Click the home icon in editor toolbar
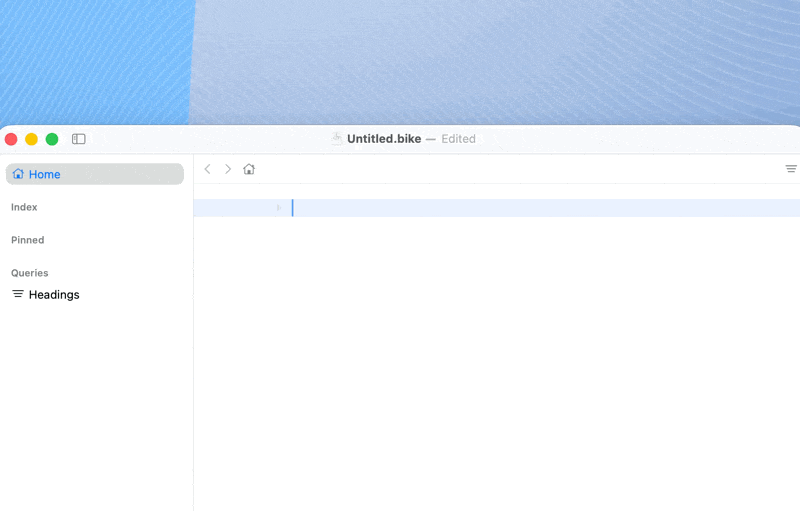 click(249, 169)
